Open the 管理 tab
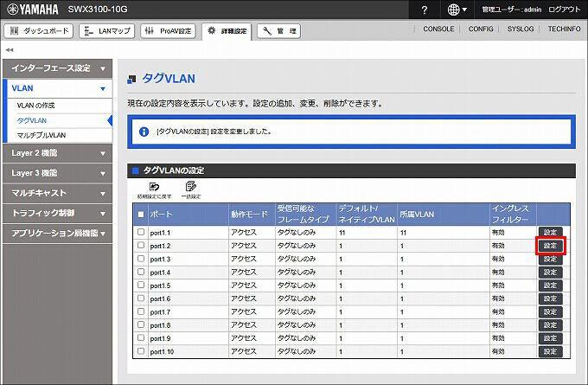This screenshot has height=385, width=588. pyautogui.click(x=280, y=31)
